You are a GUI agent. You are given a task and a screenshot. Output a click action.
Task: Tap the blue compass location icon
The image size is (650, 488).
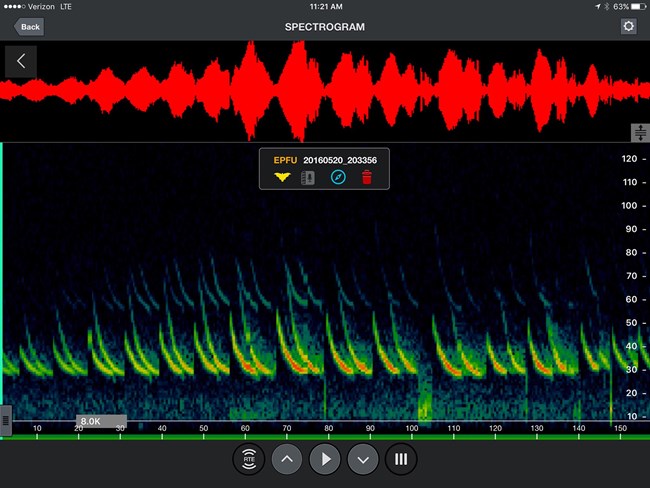coord(337,178)
